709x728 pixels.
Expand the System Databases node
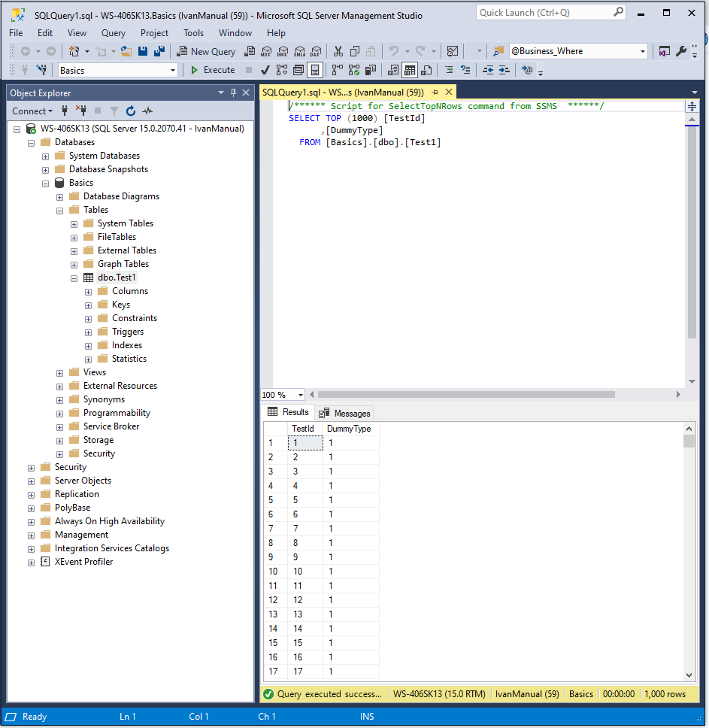click(45, 156)
